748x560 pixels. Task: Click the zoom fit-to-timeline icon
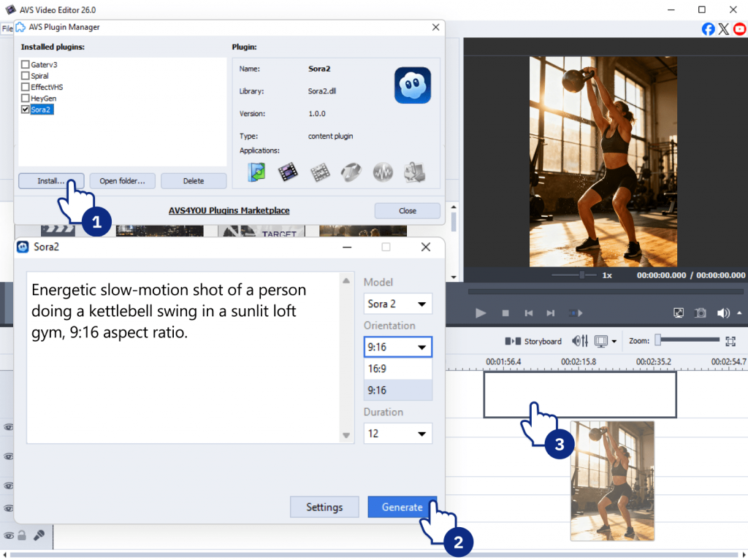coord(730,341)
